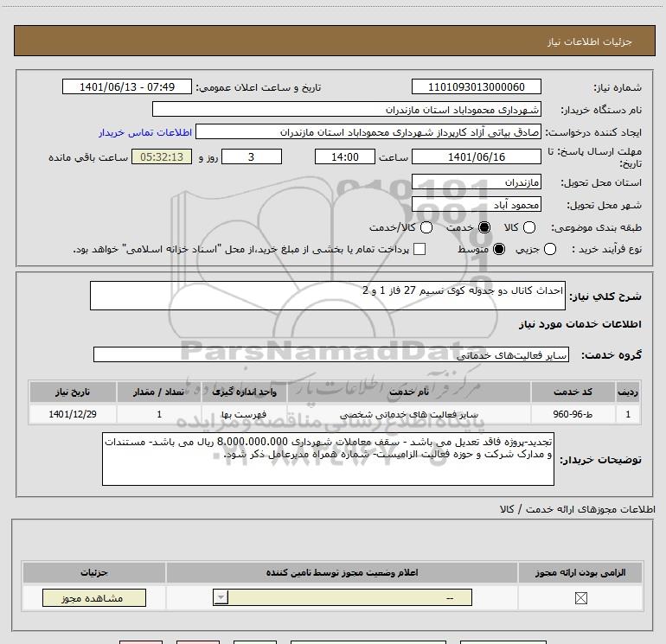Toggle the الزامی بودن ارائه مجوز checkbox

[x=580, y=598]
